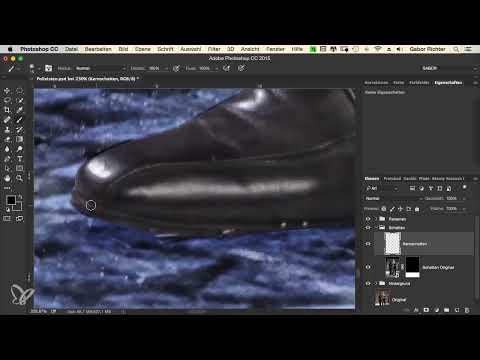Select the Move tool
The image size is (480, 360).
pos(7,91)
